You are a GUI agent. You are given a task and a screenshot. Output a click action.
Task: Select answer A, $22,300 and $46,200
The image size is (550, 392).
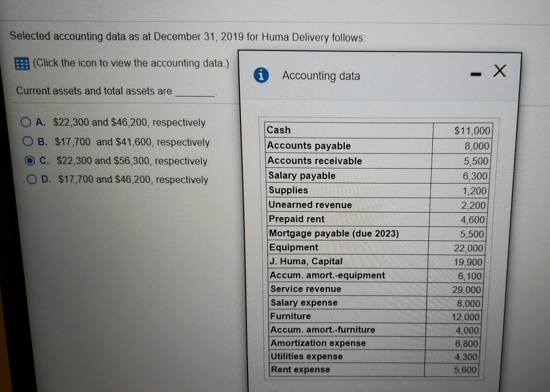click(26, 122)
